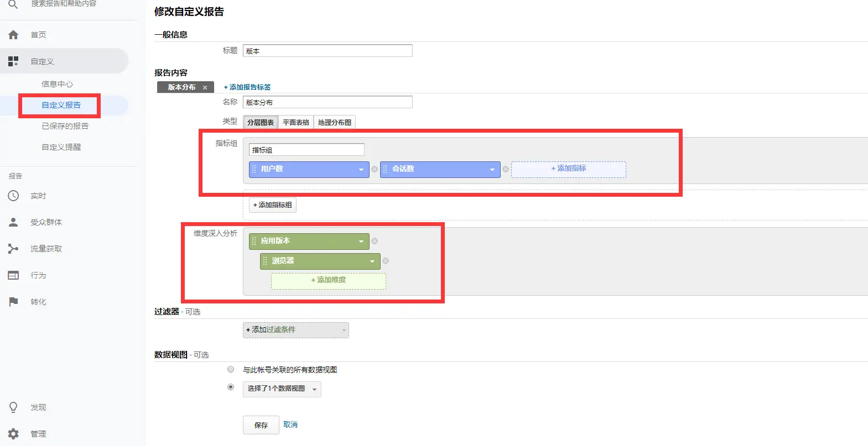Open 首页 in the sidebar
This screenshot has width=868, height=446.
click(38, 35)
